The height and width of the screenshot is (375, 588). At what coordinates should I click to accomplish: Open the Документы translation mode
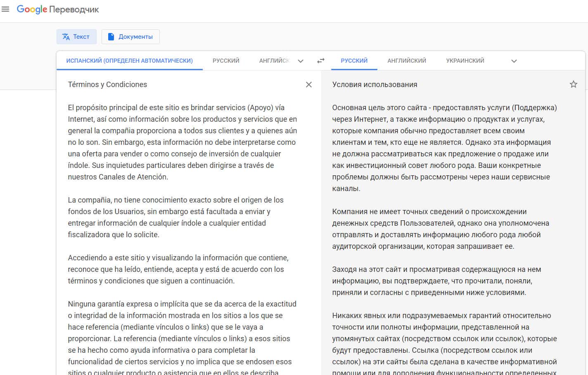[x=130, y=37]
